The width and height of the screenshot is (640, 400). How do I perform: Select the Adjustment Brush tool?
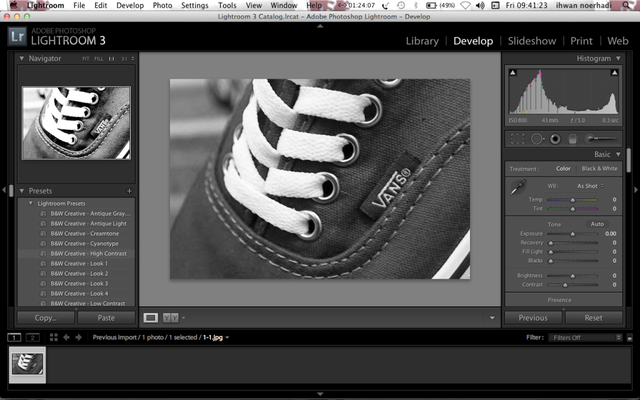[601, 139]
